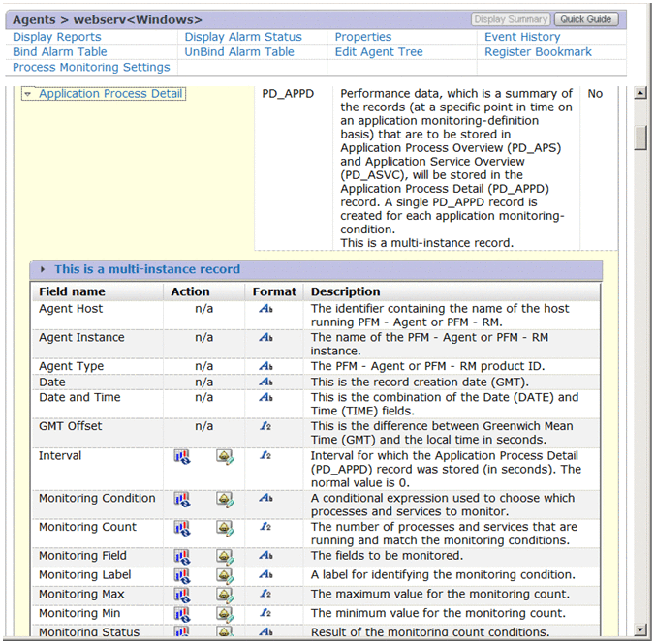This screenshot has height=644, width=655.
Task: Click the Bind Alarm Table link
Action: pos(60,52)
